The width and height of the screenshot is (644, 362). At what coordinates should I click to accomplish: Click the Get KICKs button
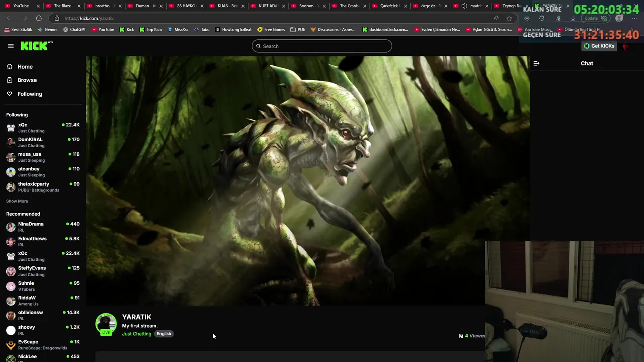599,46
